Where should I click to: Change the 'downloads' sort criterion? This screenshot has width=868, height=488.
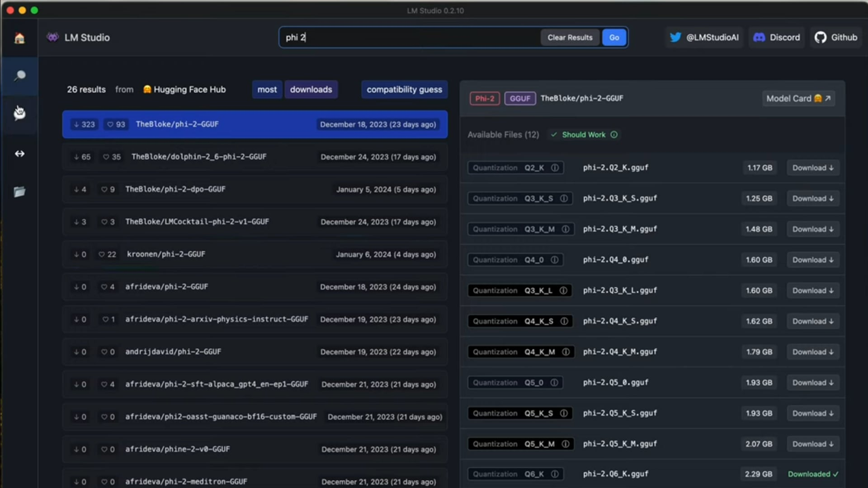(311, 89)
